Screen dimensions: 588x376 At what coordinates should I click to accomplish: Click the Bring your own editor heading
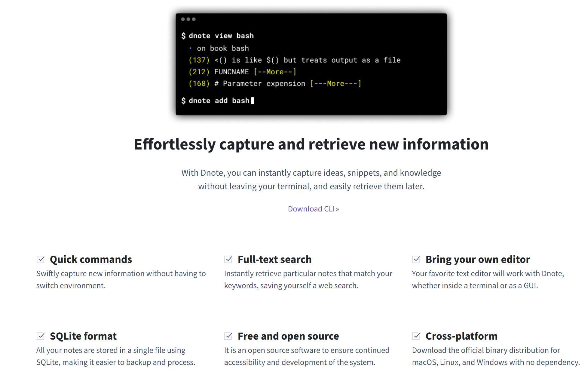pyautogui.click(x=477, y=259)
